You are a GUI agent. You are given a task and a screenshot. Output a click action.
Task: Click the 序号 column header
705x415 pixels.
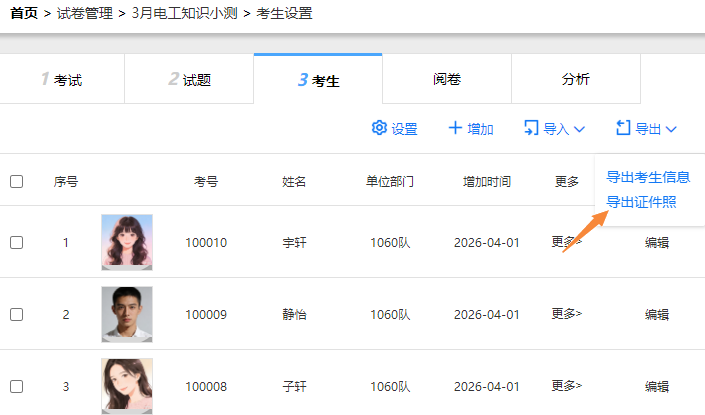pyautogui.click(x=66, y=182)
